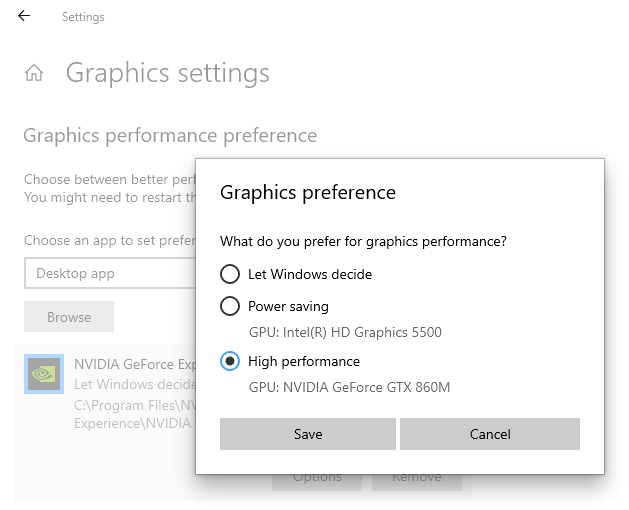Go to Settings home via house icon
This screenshot has width=629, height=510.
point(34,73)
